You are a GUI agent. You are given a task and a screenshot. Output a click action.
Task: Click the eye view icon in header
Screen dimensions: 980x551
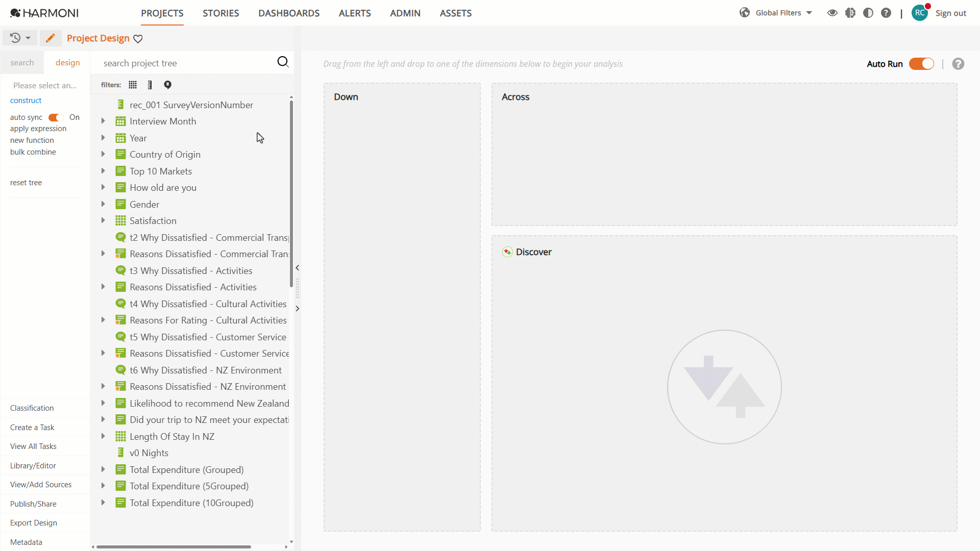point(832,13)
